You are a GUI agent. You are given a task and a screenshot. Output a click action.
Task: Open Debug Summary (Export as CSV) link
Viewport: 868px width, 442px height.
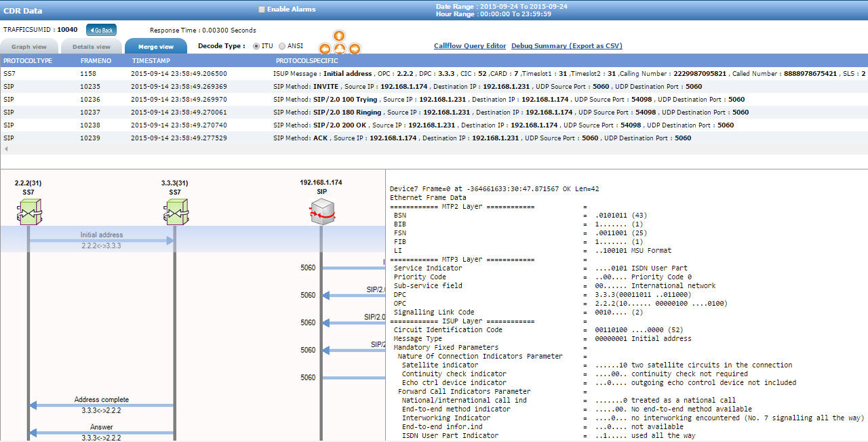click(567, 46)
